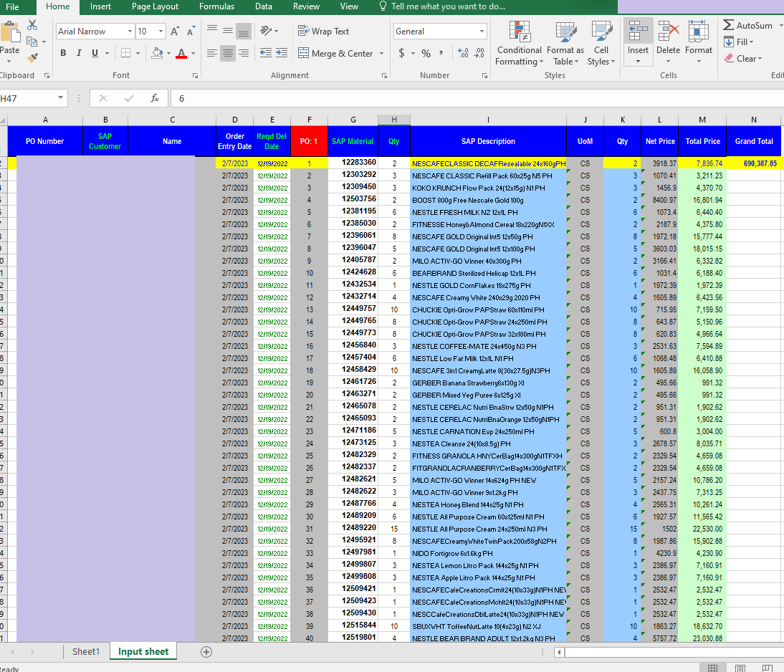The height and width of the screenshot is (672, 784).
Task: Cancel entry with formula bar X
Action: coord(103,98)
